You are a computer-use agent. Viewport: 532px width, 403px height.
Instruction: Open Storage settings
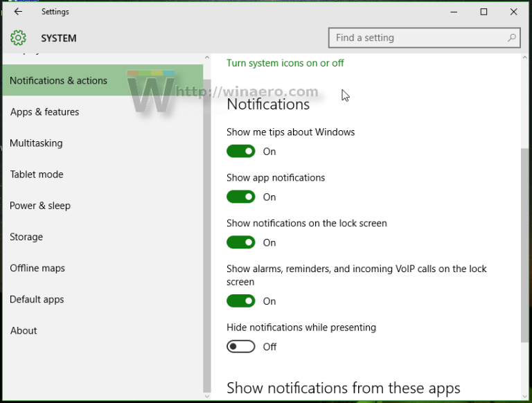[x=103, y=237]
